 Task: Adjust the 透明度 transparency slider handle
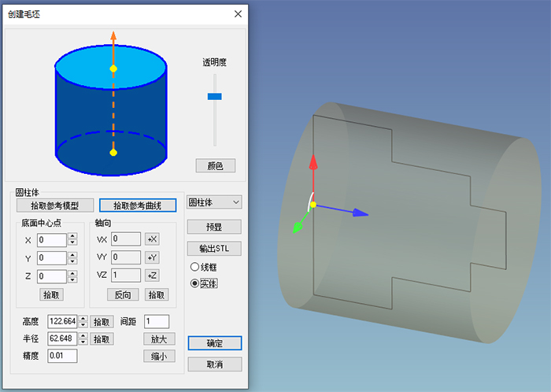coord(214,96)
